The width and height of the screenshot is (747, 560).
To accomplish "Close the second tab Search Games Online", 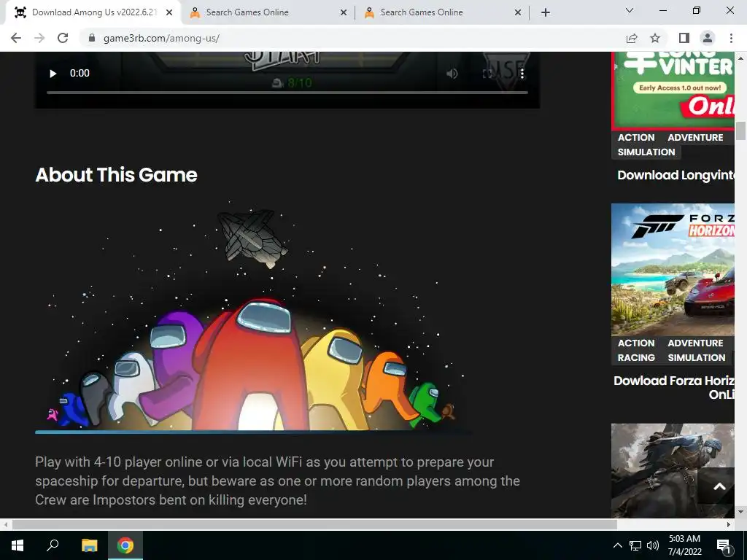I will (x=344, y=12).
